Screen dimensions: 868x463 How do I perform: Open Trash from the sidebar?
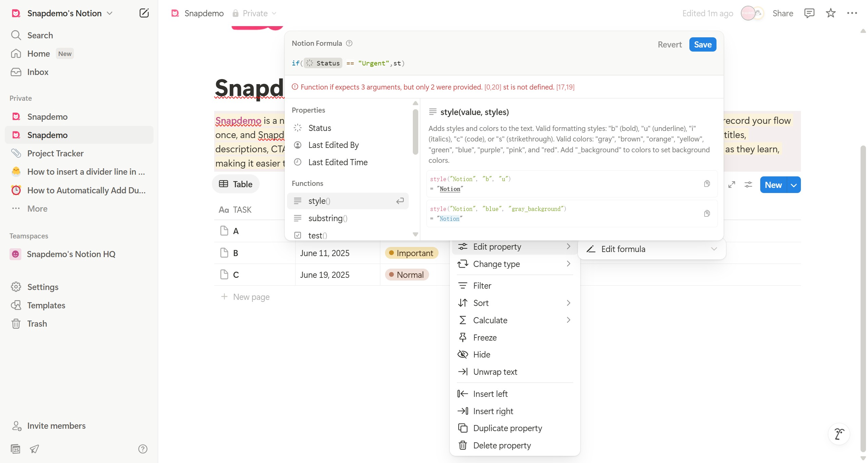tap(79, 324)
